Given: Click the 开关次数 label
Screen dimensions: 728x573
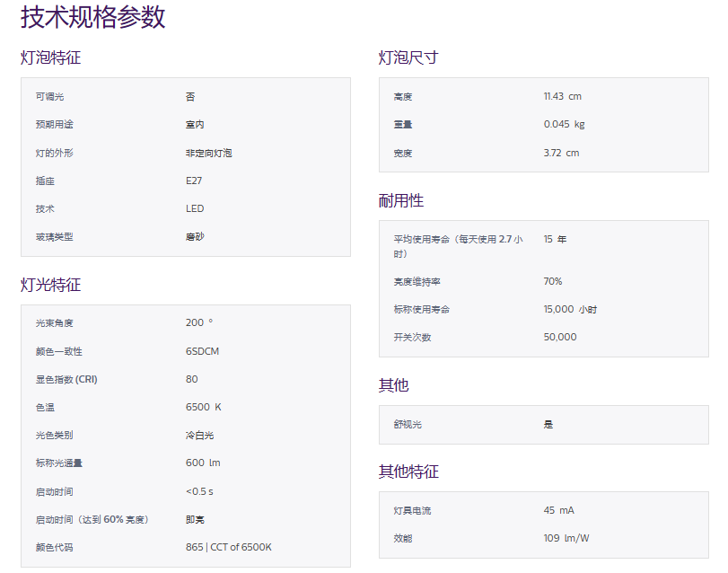Looking at the screenshot, I should (412, 338).
